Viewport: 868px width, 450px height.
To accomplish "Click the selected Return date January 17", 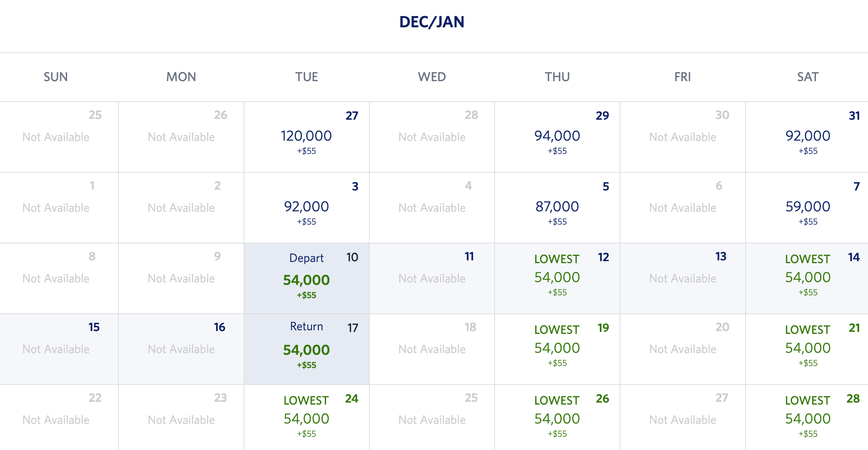I will pyautogui.click(x=306, y=348).
